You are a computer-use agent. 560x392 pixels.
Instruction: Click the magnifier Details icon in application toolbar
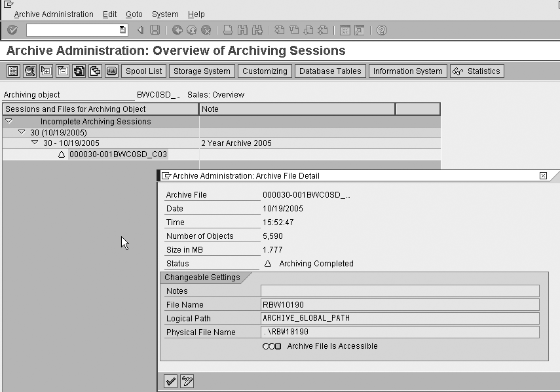[29, 71]
